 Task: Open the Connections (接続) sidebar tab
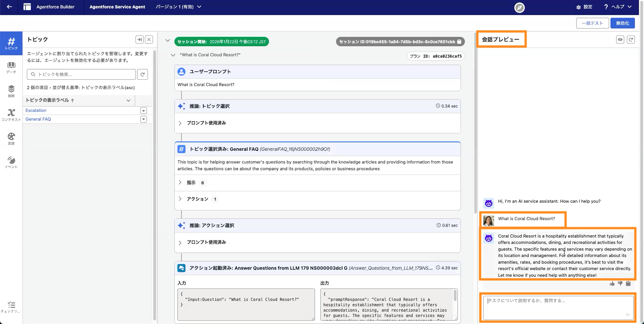coord(11,91)
